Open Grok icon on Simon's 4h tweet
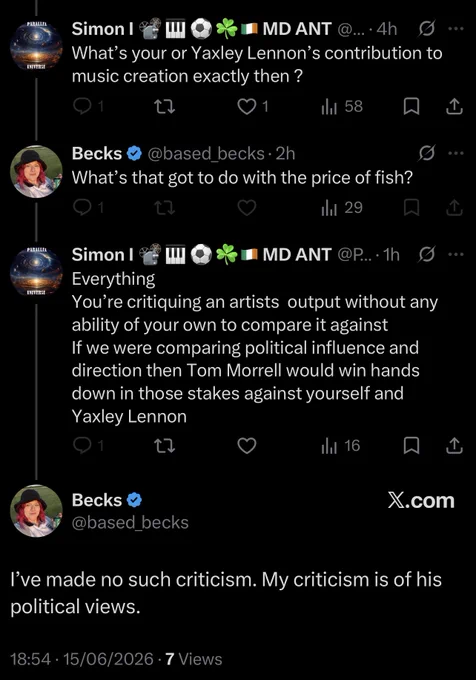476x680 pixels. pos(427,29)
